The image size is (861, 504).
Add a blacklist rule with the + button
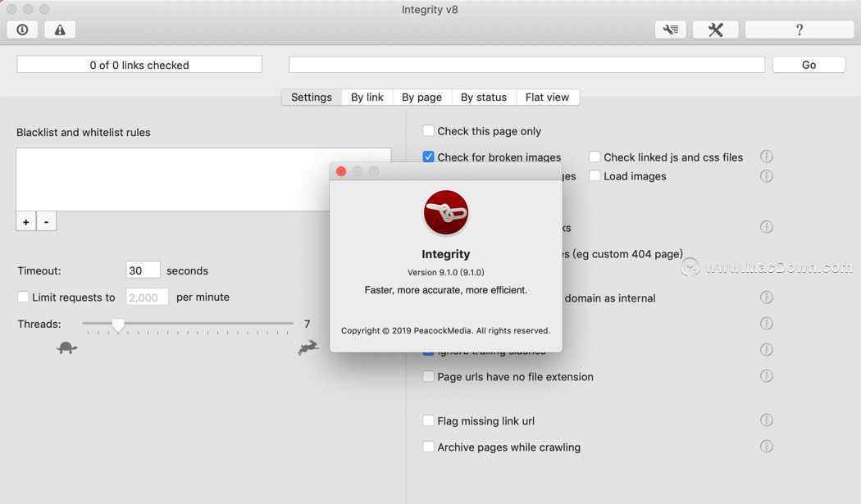coord(25,222)
